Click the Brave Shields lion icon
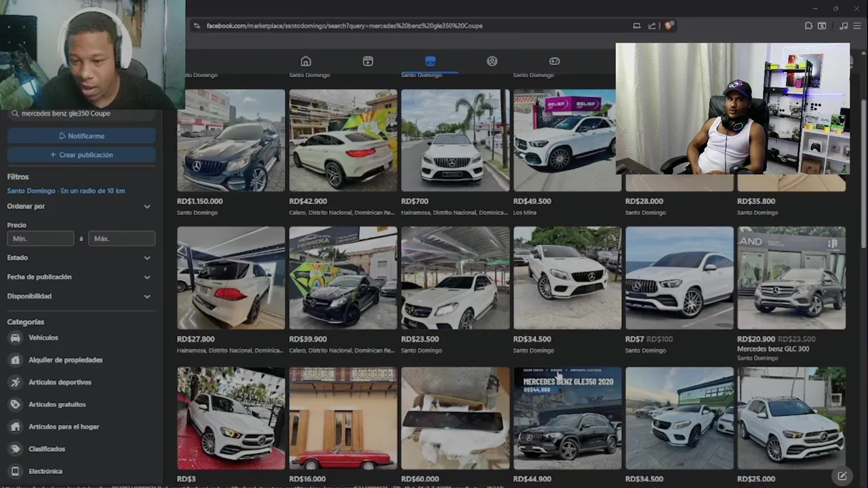 (x=669, y=26)
